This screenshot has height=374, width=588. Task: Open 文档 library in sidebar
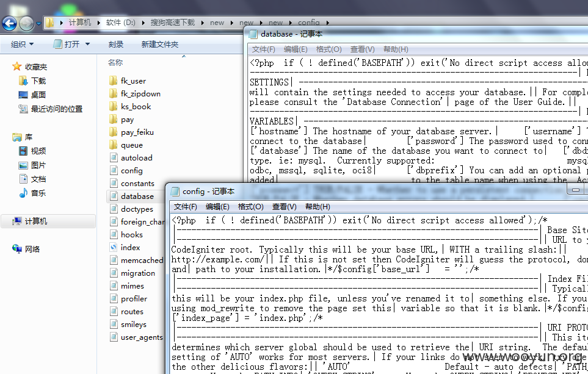[32, 179]
